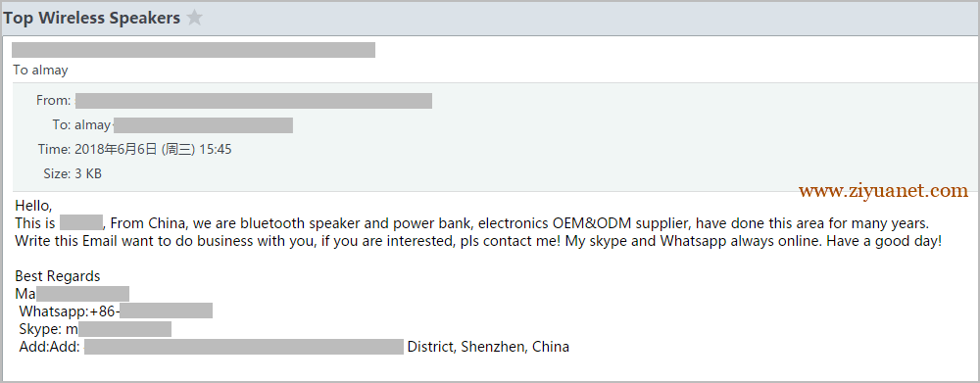Click the 'Best Regards' signature line
The image size is (980, 383).
58,276
